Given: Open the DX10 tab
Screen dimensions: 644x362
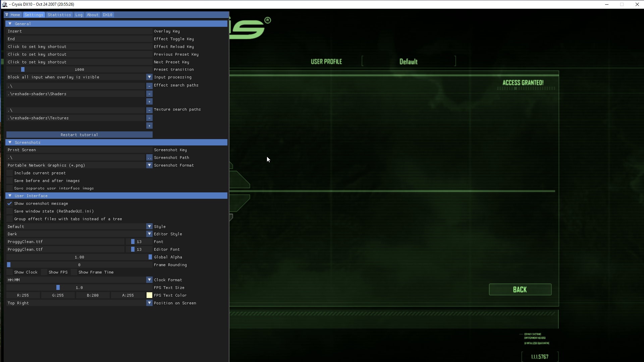Looking at the screenshot, I should coord(107,15).
